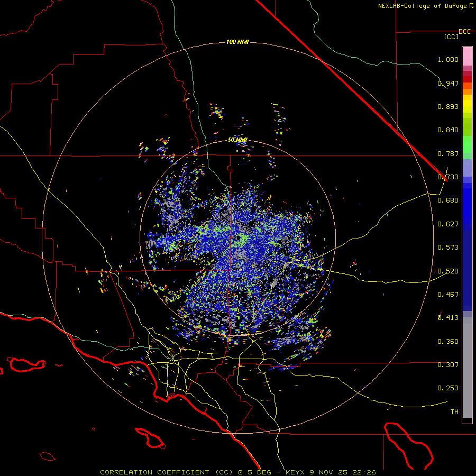Click the [CC] color scale label
Screen dimensions: 476x476
[x=451, y=36]
